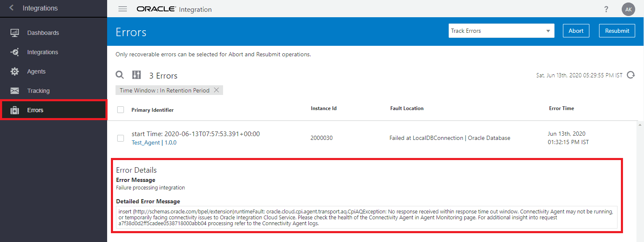This screenshot has width=644, height=242.
Task: Remove the In Retention Period time filter
Action: tap(216, 90)
